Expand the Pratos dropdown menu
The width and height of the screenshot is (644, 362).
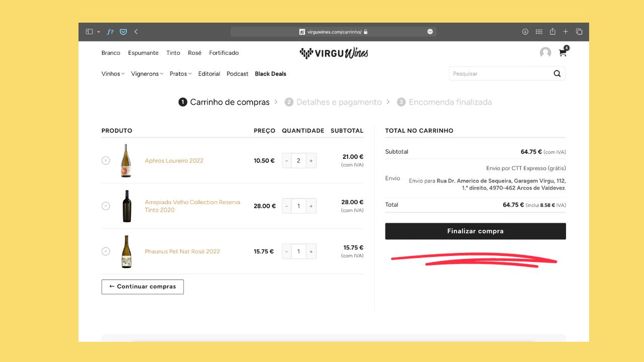click(x=181, y=74)
